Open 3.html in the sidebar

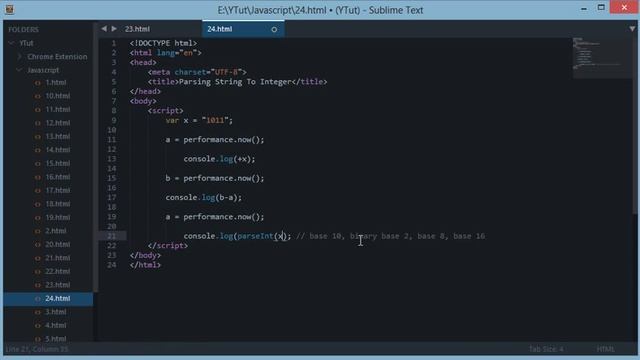56,312
